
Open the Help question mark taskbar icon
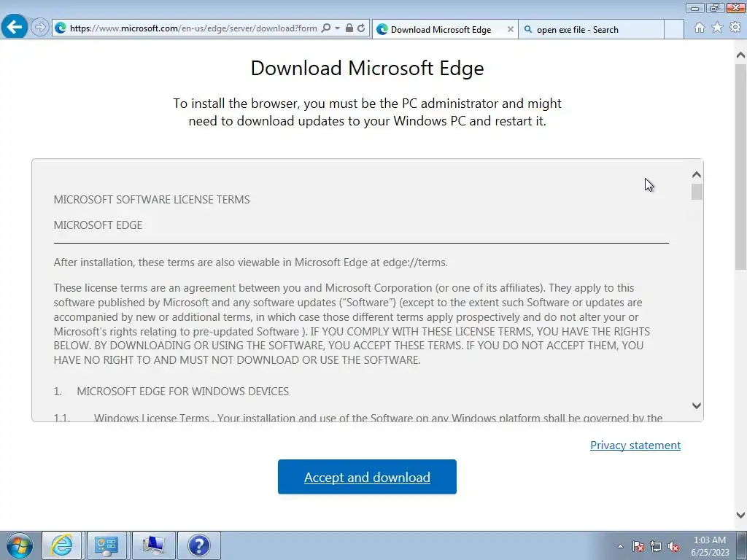(x=198, y=545)
